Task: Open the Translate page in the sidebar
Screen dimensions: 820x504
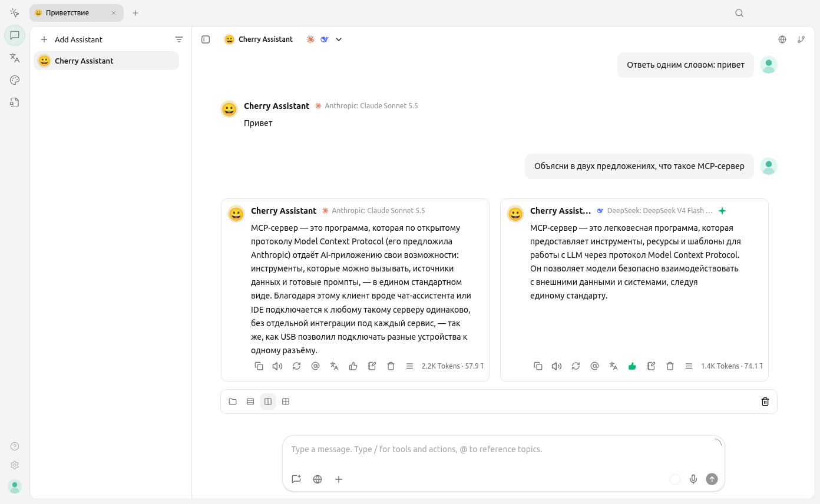Action: (x=15, y=58)
